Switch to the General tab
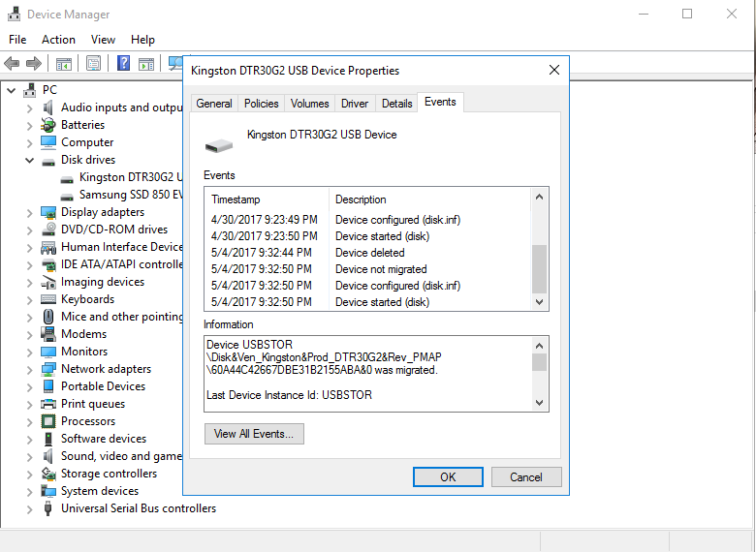Viewport: 756px width, 552px height. click(214, 104)
